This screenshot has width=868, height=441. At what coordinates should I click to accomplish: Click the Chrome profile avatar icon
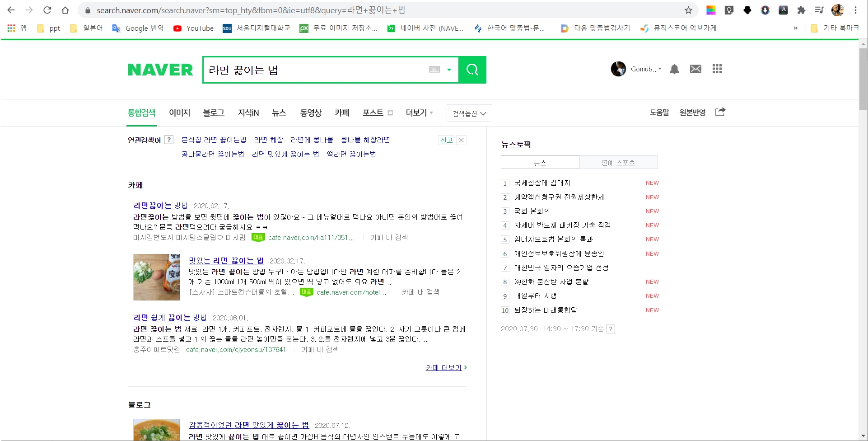coord(838,10)
